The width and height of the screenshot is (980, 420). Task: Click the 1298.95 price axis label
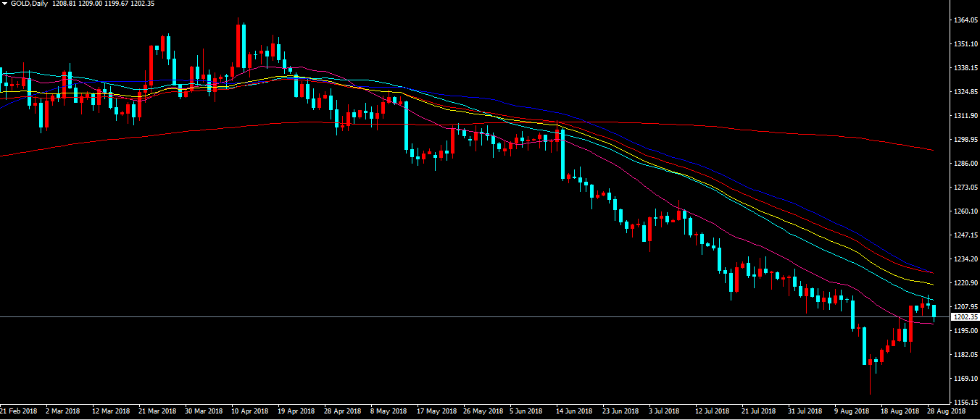[x=968, y=140]
